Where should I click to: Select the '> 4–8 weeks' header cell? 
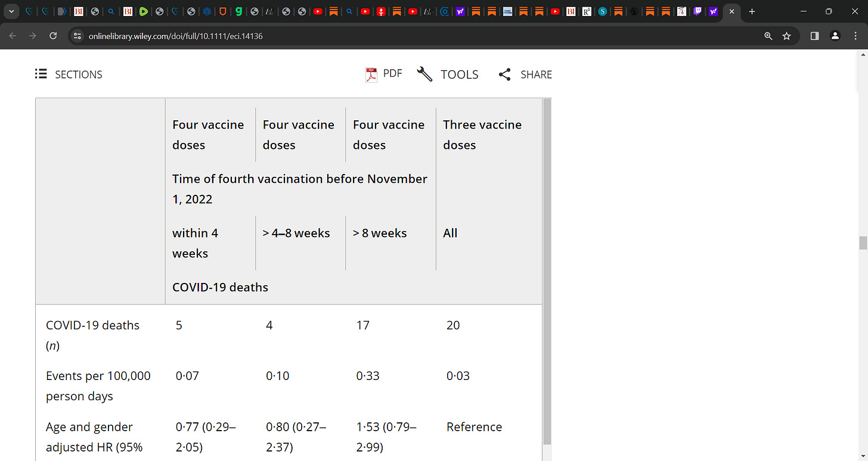[x=296, y=233]
